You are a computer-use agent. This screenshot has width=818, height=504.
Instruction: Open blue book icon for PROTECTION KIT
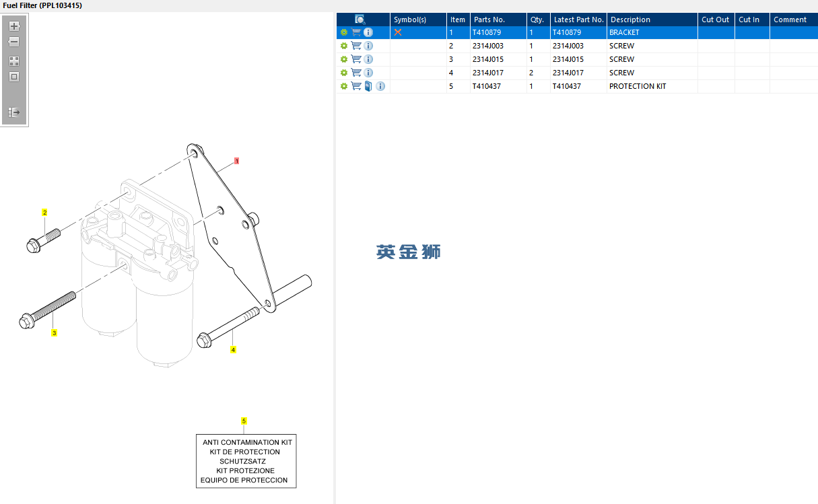[368, 86]
